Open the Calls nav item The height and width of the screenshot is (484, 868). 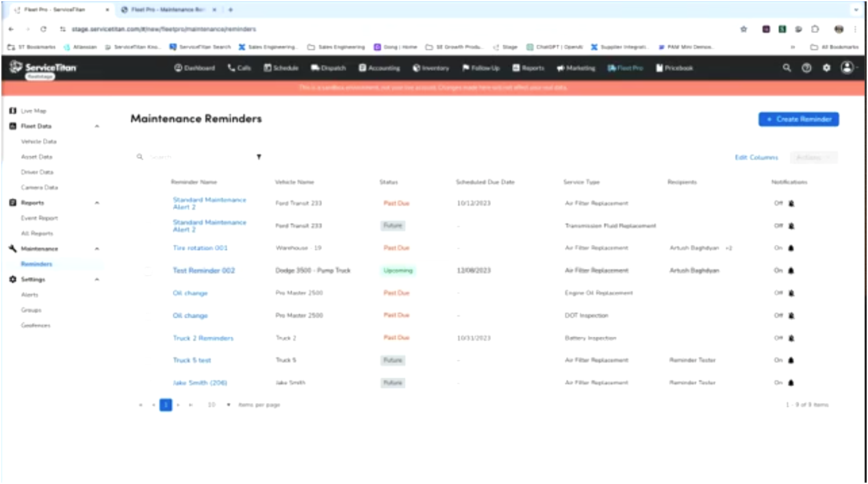tap(240, 68)
